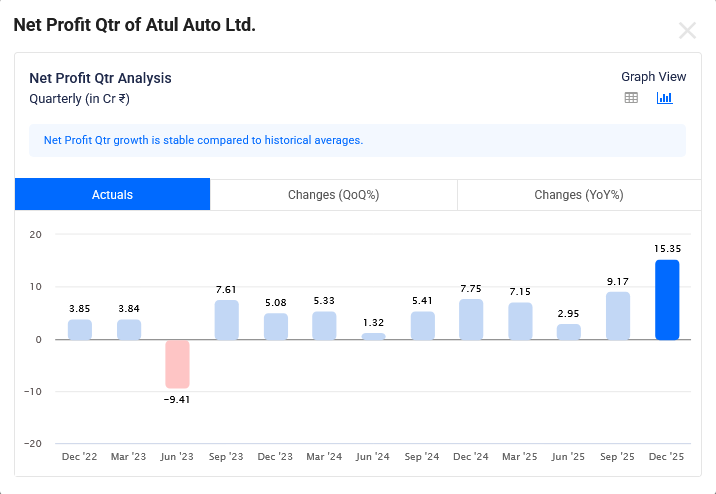Image resolution: width=716 pixels, height=494 pixels.
Task: Click the Sep '23 bar
Action: (227, 320)
